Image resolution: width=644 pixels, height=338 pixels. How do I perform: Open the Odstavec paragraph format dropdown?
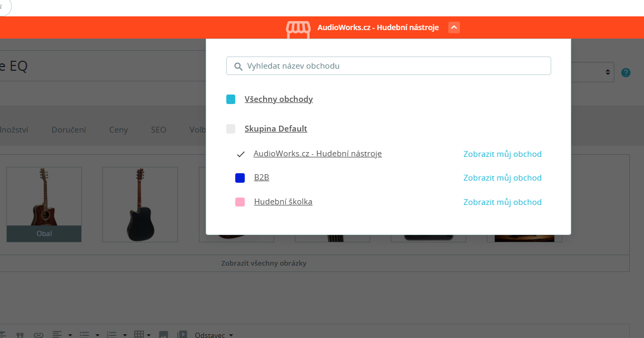click(x=214, y=335)
